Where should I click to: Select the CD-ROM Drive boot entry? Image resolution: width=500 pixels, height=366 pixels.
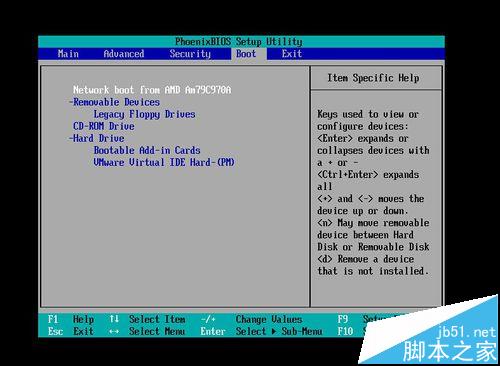pyautogui.click(x=104, y=126)
